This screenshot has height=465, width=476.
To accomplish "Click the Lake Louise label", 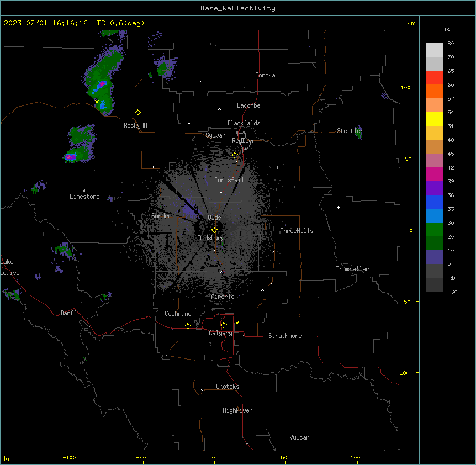I will click(x=10, y=267).
